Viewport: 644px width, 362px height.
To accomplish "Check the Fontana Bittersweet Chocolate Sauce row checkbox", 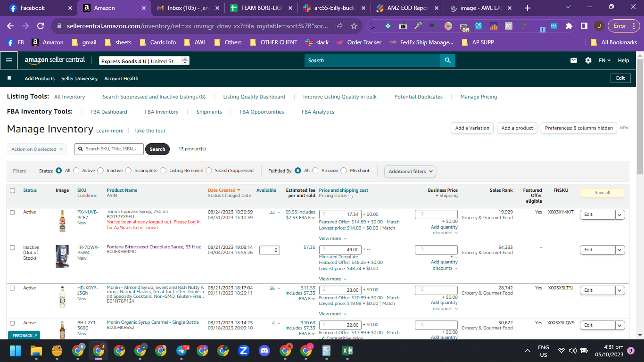I will click(x=12, y=247).
